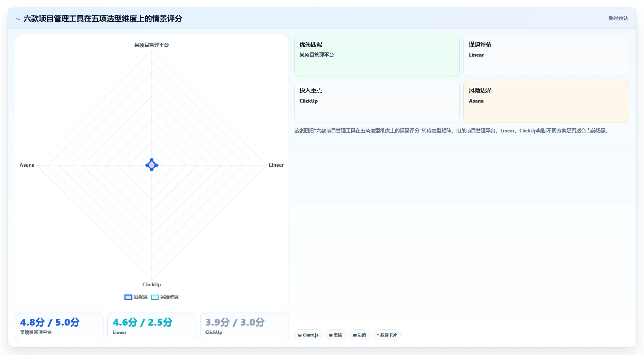Click the 4.8分 / 5.0分 score value

tap(50, 322)
